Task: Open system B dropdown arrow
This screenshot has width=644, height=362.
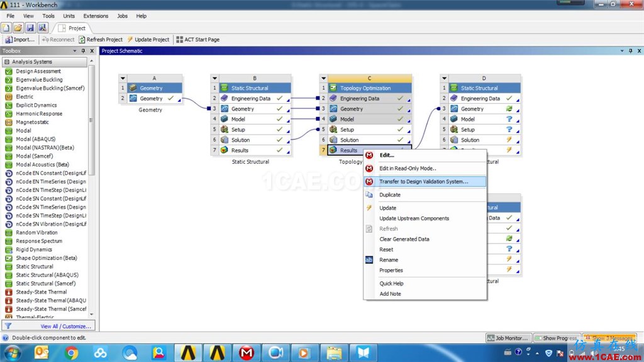Action: (214, 78)
